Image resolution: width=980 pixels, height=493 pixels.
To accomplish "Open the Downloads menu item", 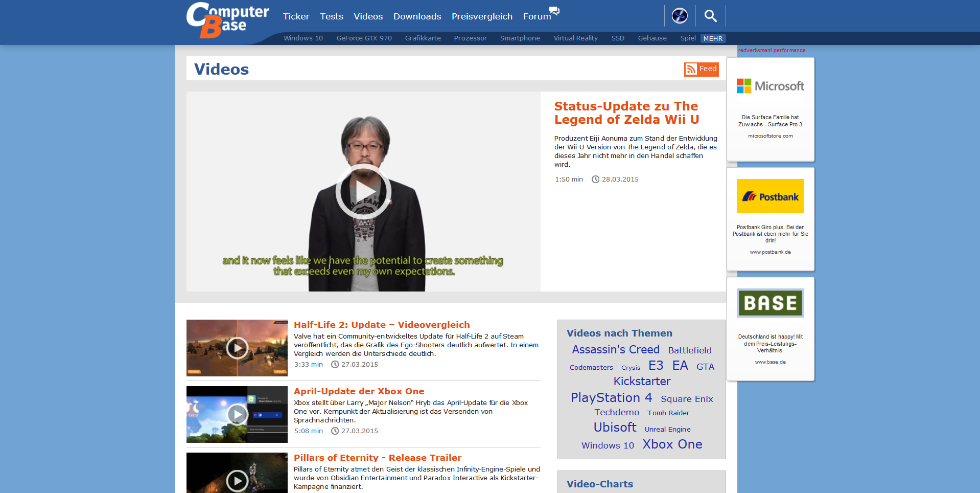I will click(417, 16).
